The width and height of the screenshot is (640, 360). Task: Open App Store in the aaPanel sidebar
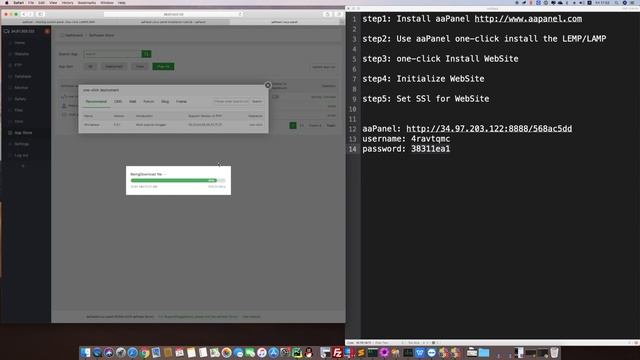23,133
